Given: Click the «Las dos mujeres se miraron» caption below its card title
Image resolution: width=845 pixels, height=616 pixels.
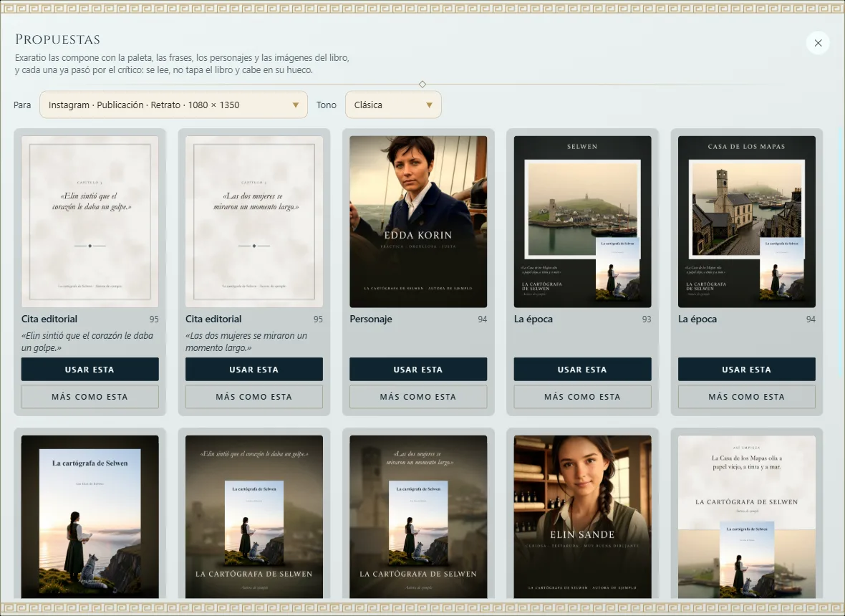Looking at the screenshot, I should [246, 342].
